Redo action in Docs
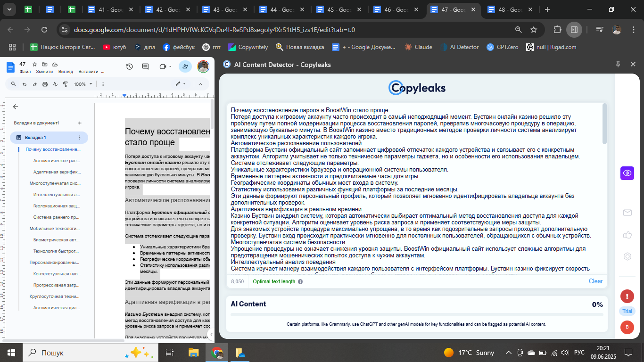The height and width of the screenshot is (362, 644). [34, 84]
